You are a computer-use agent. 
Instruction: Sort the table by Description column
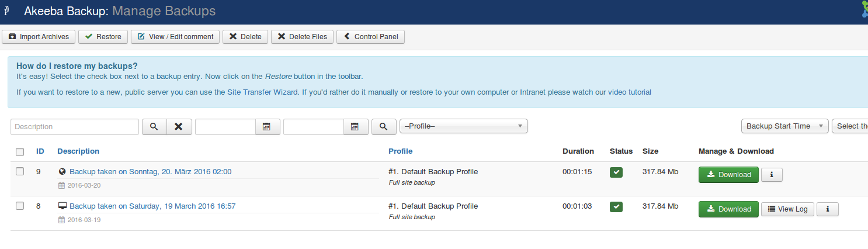[x=78, y=151]
